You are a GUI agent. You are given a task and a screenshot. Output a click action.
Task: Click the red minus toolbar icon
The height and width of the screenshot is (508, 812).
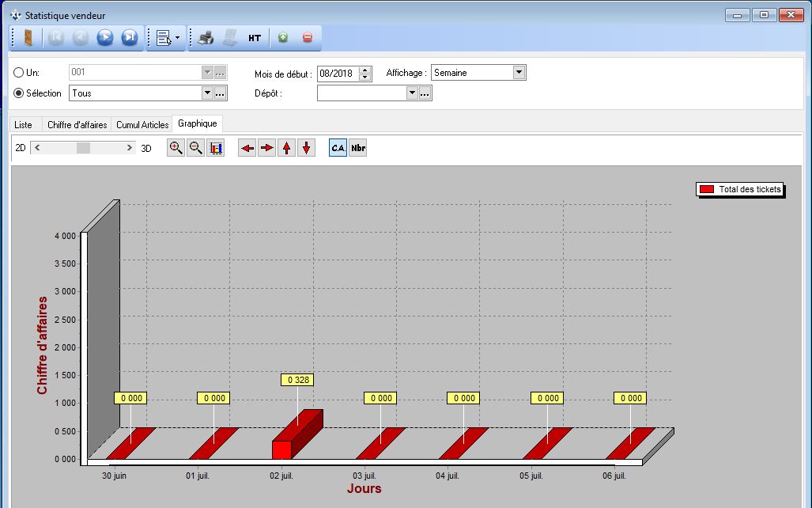(x=307, y=37)
